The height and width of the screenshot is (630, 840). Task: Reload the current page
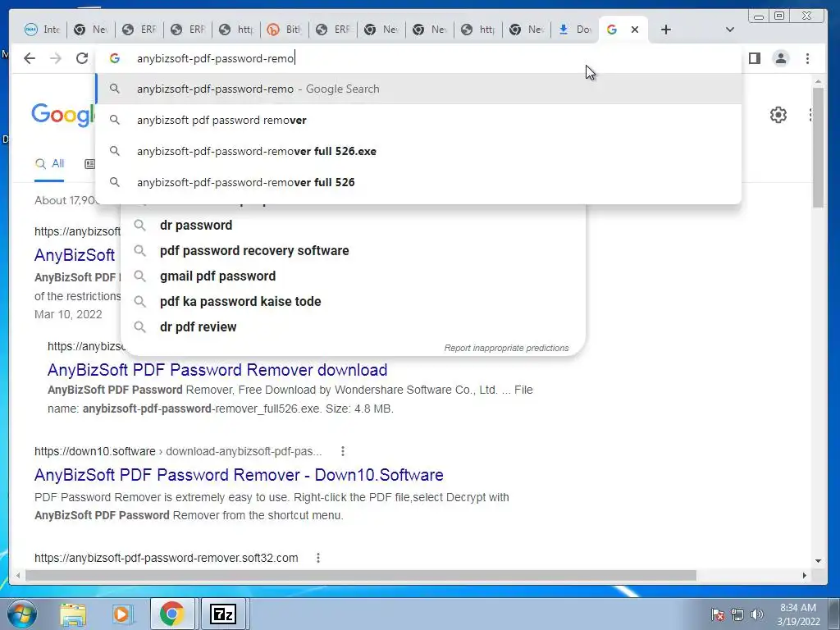coord(81,58)
